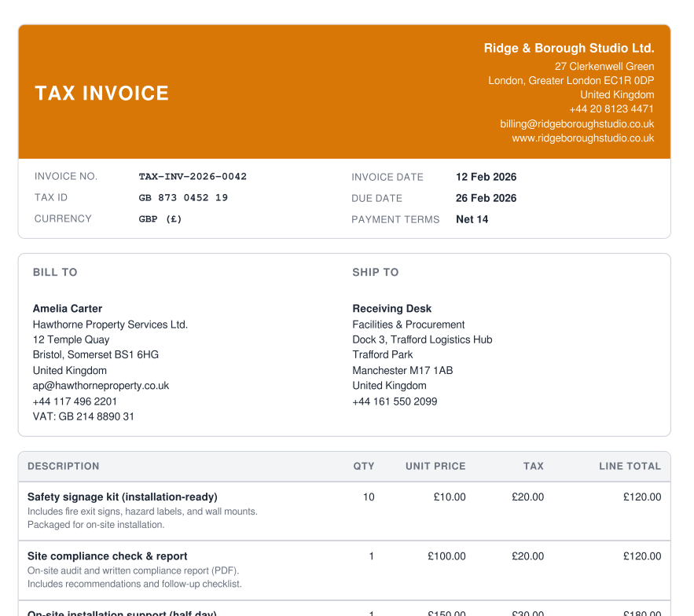Screen dimensions: 694x616
Task: Click the Tax ID value GB 873 0452 19
Action: (183, 198)
